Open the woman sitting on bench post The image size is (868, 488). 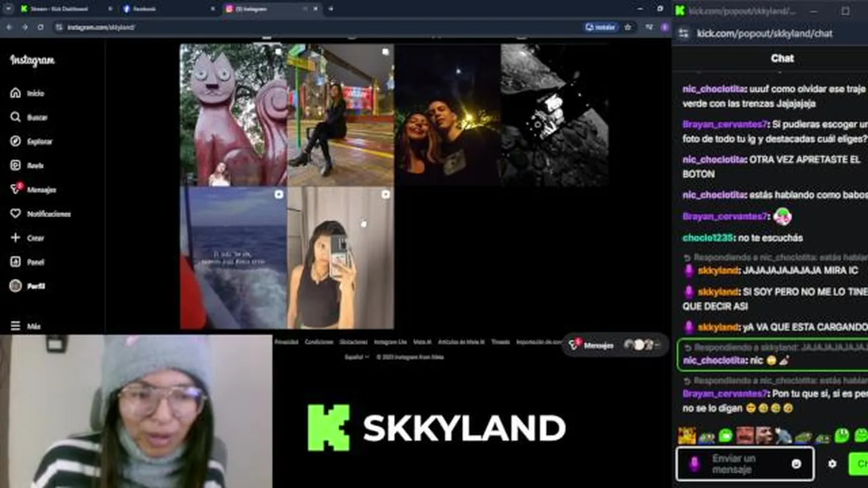(x=340, y=115)
